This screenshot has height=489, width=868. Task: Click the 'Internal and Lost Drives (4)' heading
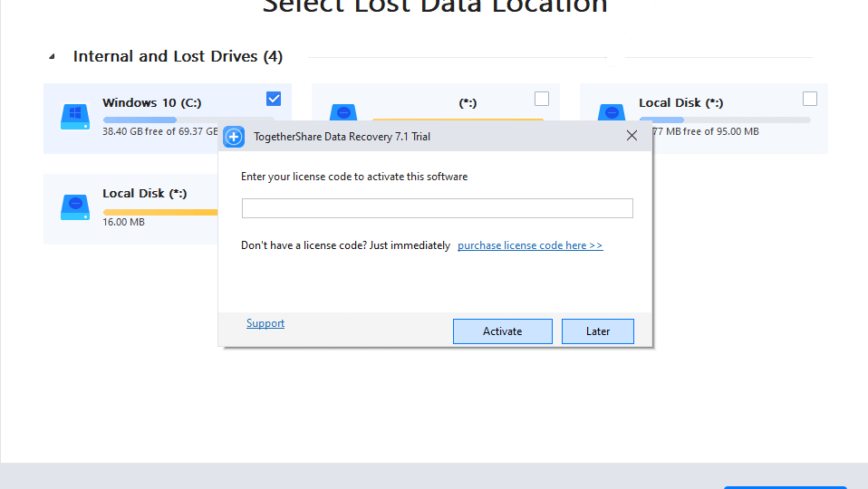click(178, 56)
